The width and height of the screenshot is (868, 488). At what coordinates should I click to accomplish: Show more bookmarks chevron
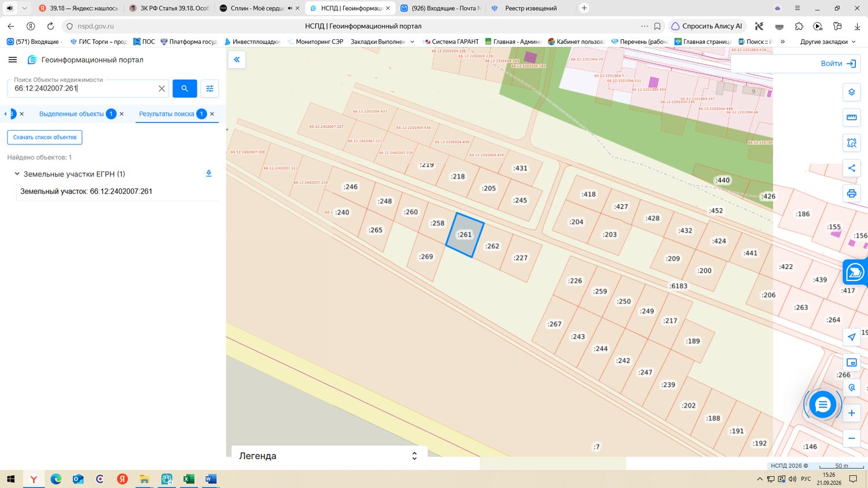tap(782, 42)
